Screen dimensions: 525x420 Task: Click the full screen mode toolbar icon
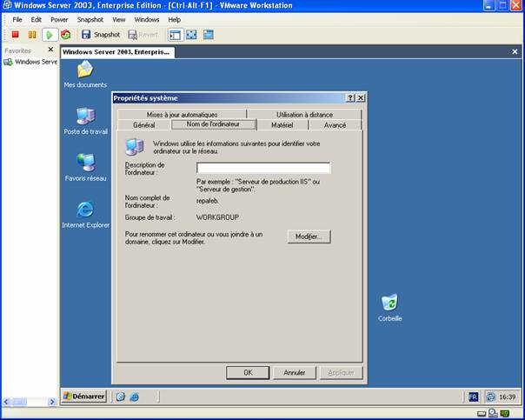(x=191, y=35)
